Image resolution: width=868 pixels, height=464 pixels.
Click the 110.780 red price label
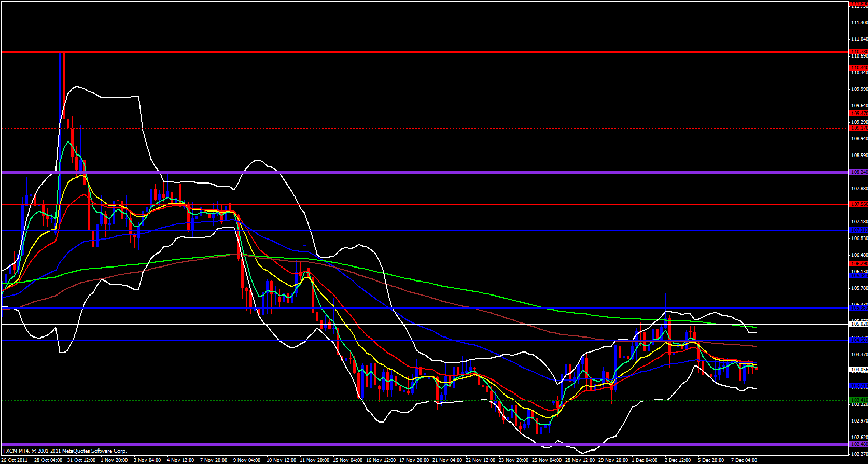coord(859,52)
